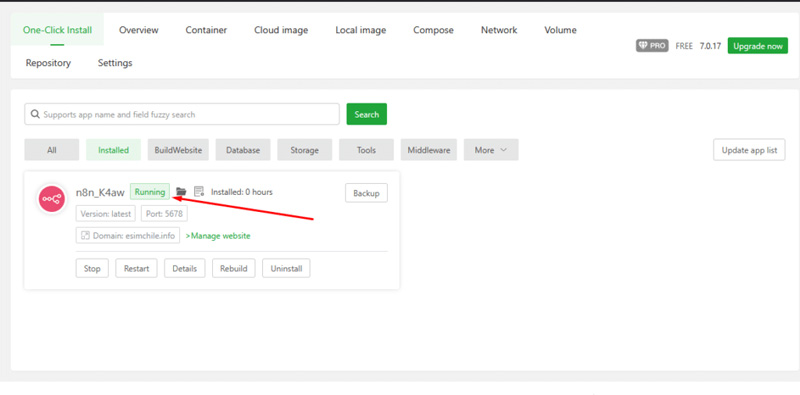Image resolution: width=800 pixels, height=395 pixels.
Task: Click the domain icon beside esimchile.info
Action: [x=86, y=236]
